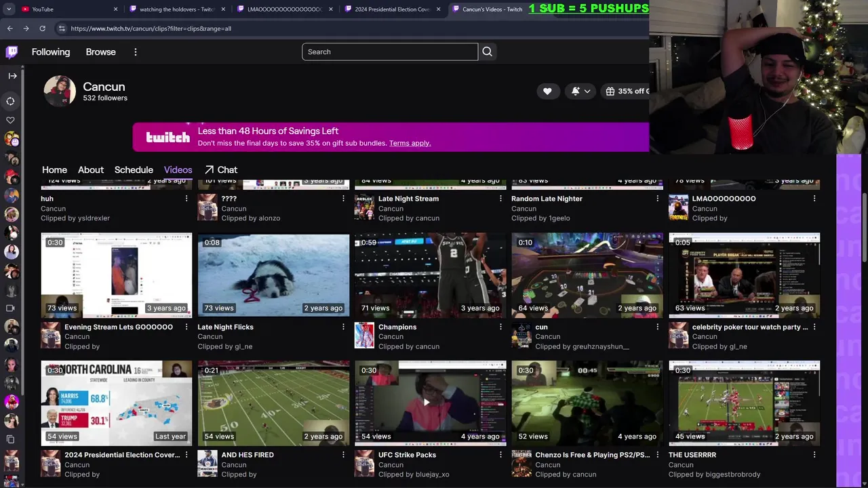
Task: Click the Terms apply link
Action: coord(410,143)
